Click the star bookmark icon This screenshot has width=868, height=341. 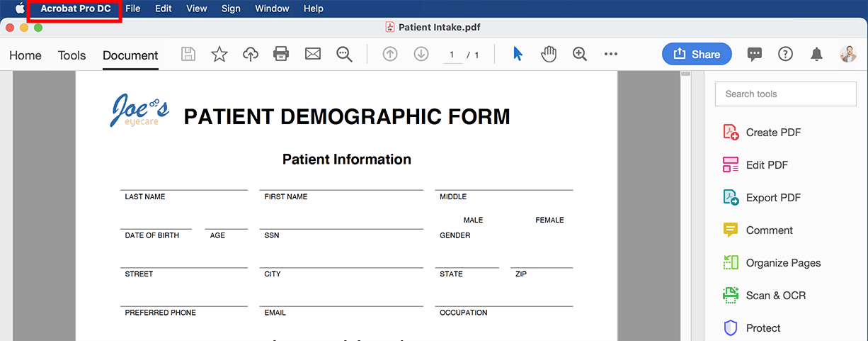219,55
